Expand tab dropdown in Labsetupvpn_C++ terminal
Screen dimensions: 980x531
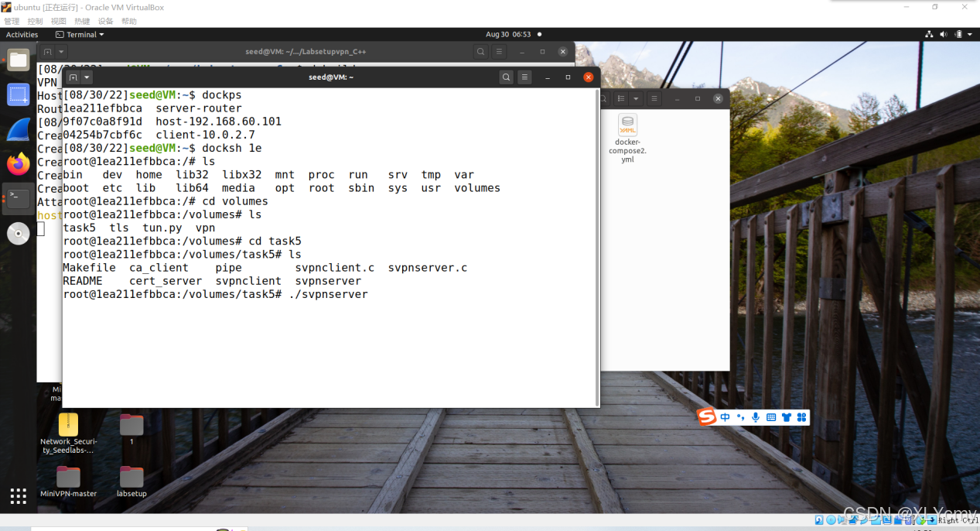(62, 52)
